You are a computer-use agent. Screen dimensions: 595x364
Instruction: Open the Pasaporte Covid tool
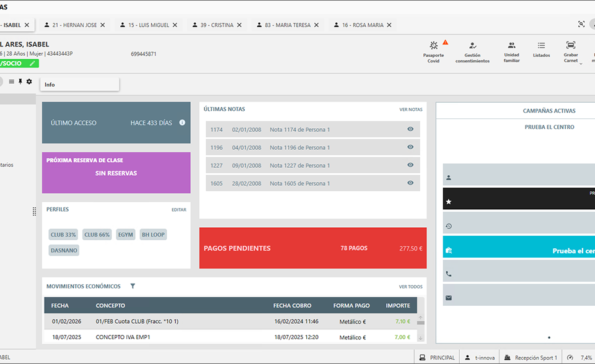433,50
